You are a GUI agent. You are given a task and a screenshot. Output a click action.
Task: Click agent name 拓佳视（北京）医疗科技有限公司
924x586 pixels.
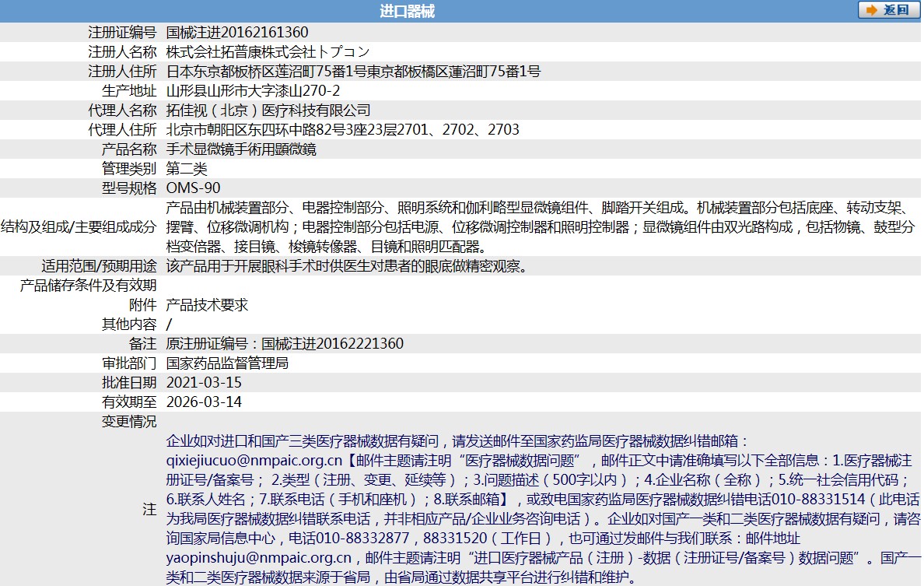click(268, 111)
